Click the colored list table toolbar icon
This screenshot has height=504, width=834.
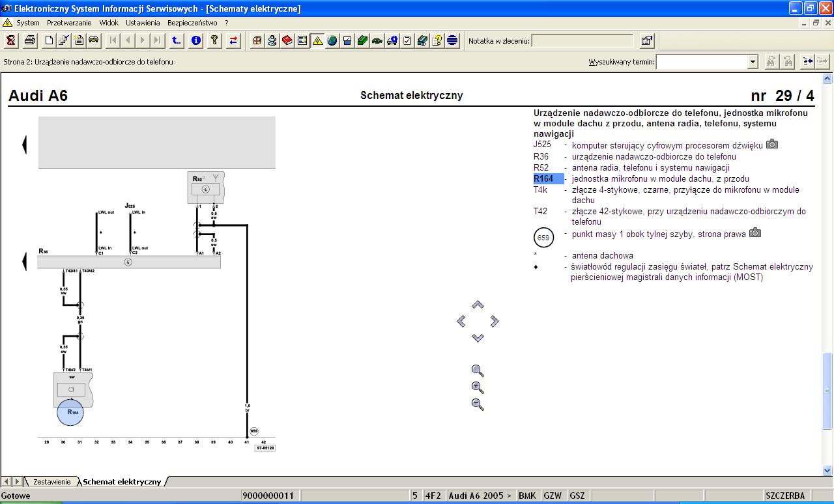(302, 40)
